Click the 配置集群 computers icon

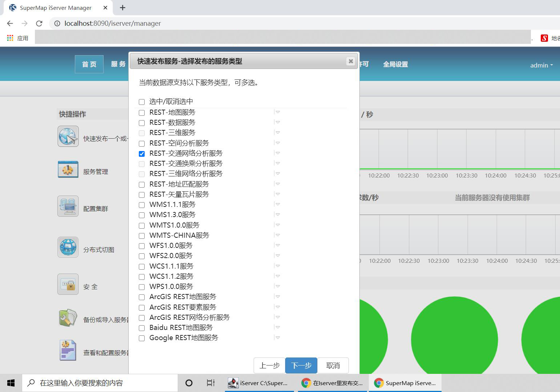[68, 206]
